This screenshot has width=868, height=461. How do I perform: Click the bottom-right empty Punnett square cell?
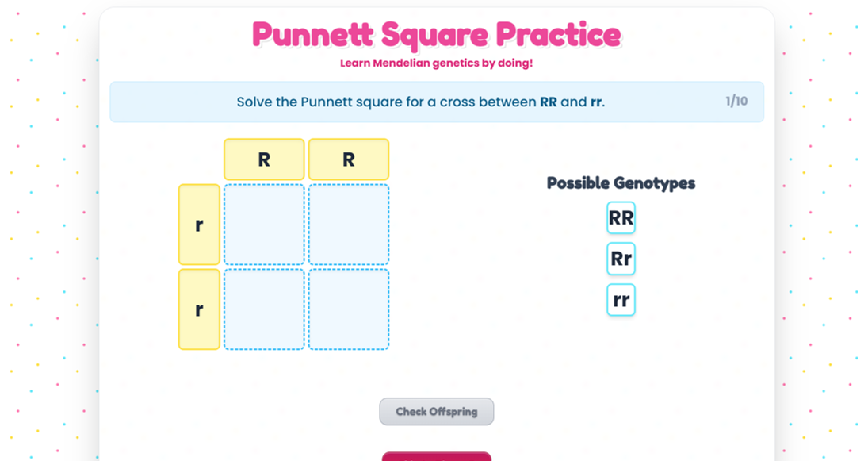click(349, 309)
